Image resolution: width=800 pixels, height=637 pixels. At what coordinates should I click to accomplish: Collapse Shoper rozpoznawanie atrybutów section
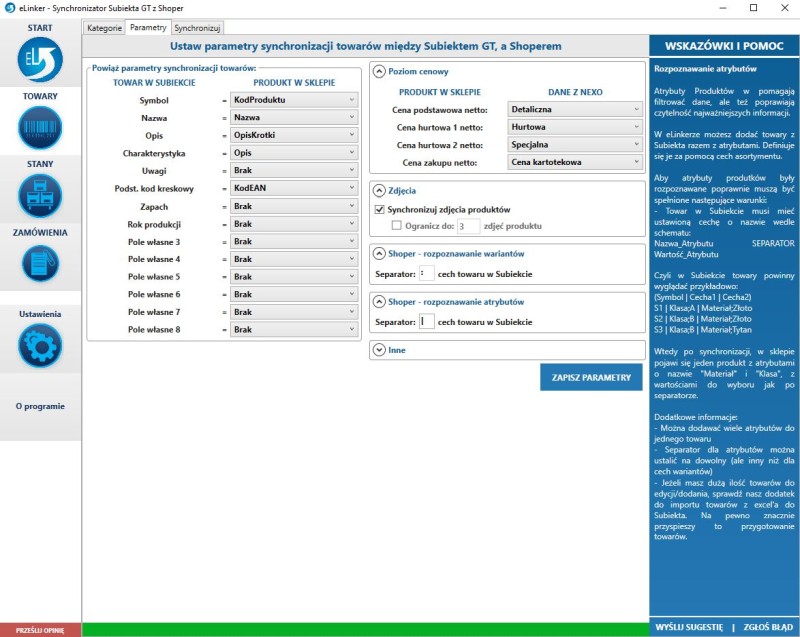380,301
